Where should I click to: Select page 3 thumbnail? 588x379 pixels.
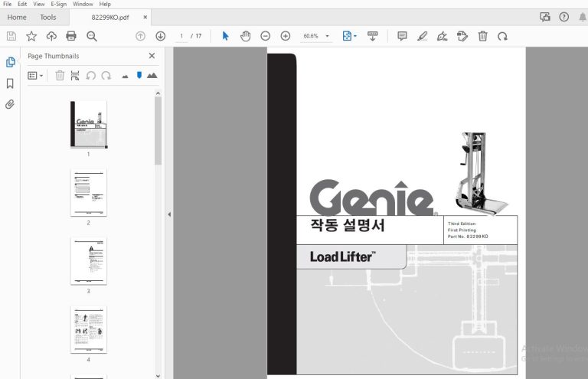(89, 261)
